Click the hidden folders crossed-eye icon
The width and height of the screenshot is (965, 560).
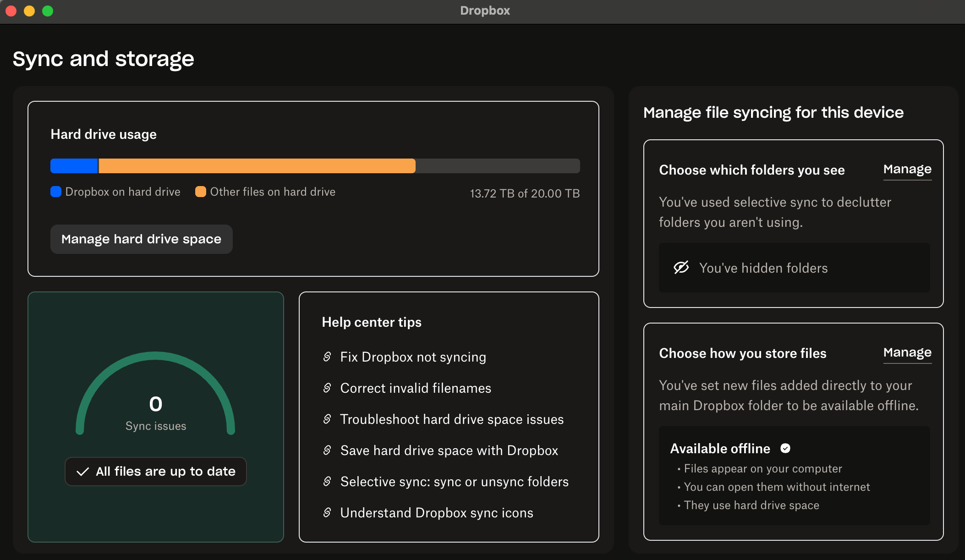coord(681,268)
